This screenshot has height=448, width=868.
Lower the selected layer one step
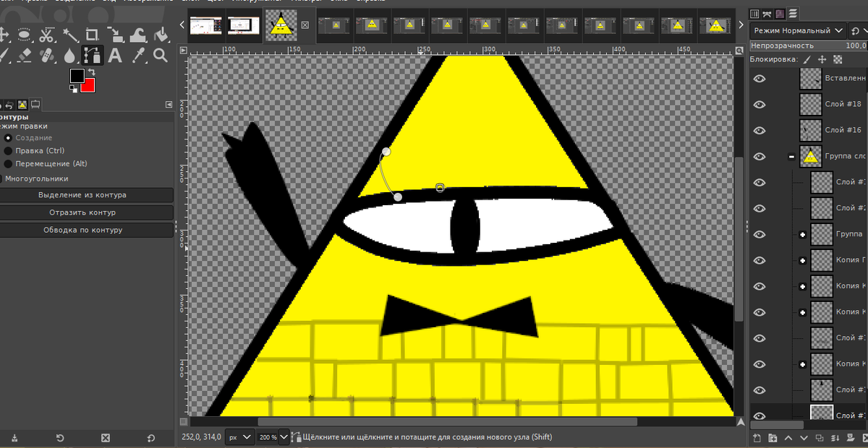pyautogui.click(x=804, y=438)
